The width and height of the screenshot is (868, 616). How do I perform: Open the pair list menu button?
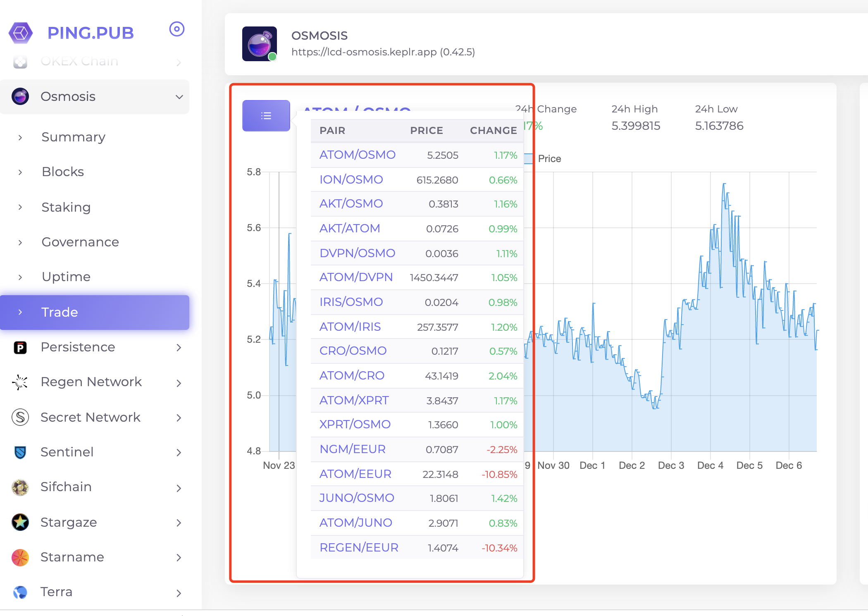coord(266,116)
